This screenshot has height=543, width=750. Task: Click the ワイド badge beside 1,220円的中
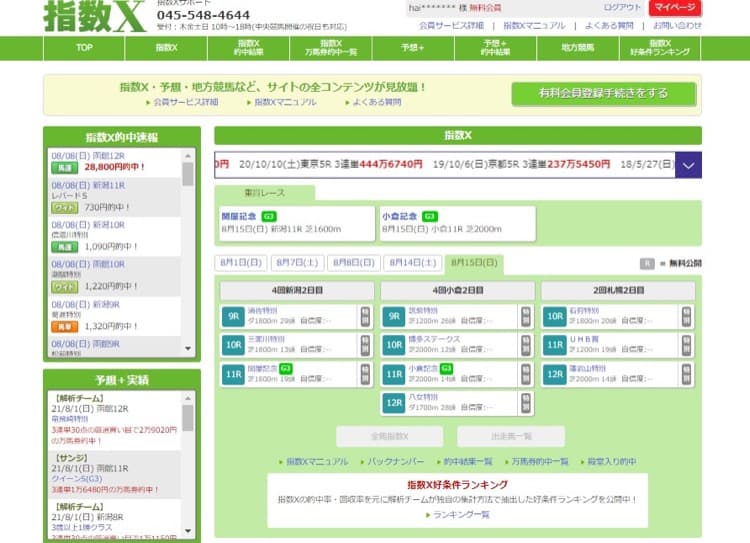tap(65, 287)
